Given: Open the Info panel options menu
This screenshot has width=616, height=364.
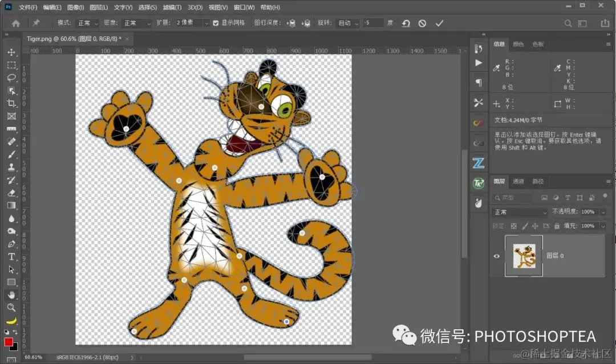Looking at the screenshot, I should [x=608, y=44].
